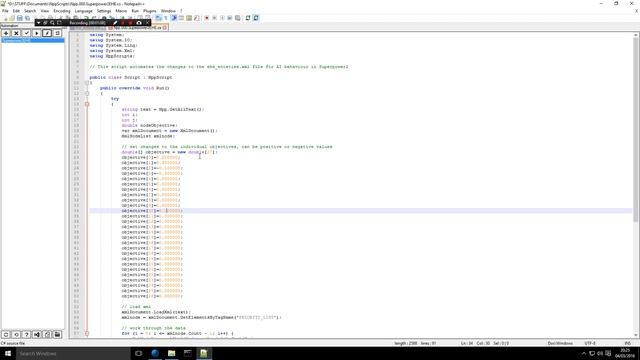Collapse the red fold marker at for loop
The height and width of the screenshot is (360, 640).
[x=87, y=333]
